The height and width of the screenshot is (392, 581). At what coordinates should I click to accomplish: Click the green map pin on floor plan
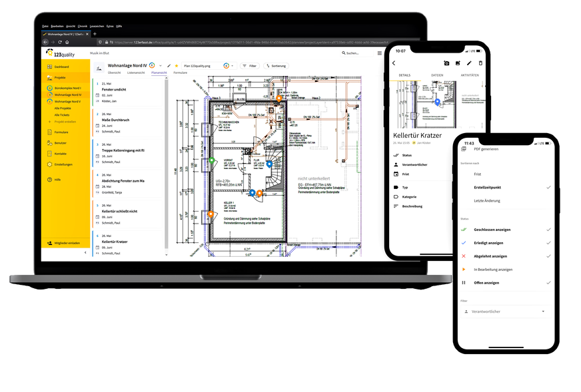[x=212, y=160]
